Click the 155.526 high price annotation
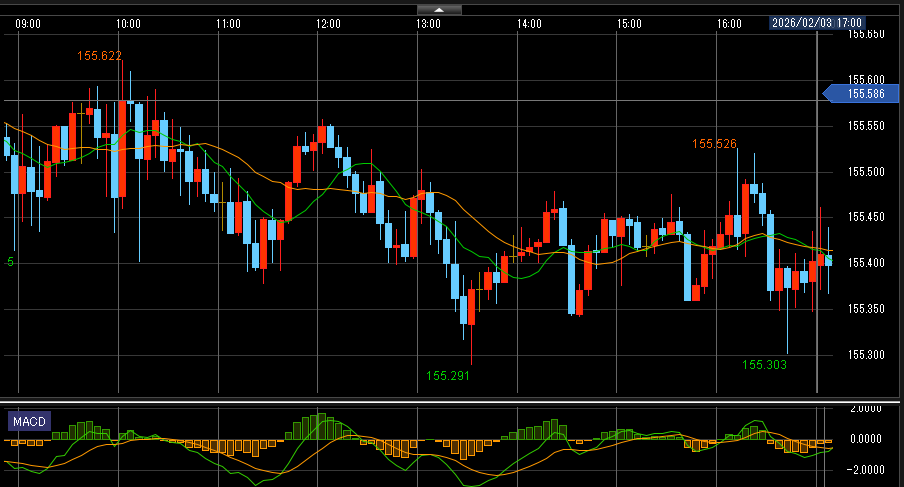This screenshot has height=487, width=904. click(x=714, y=144)
